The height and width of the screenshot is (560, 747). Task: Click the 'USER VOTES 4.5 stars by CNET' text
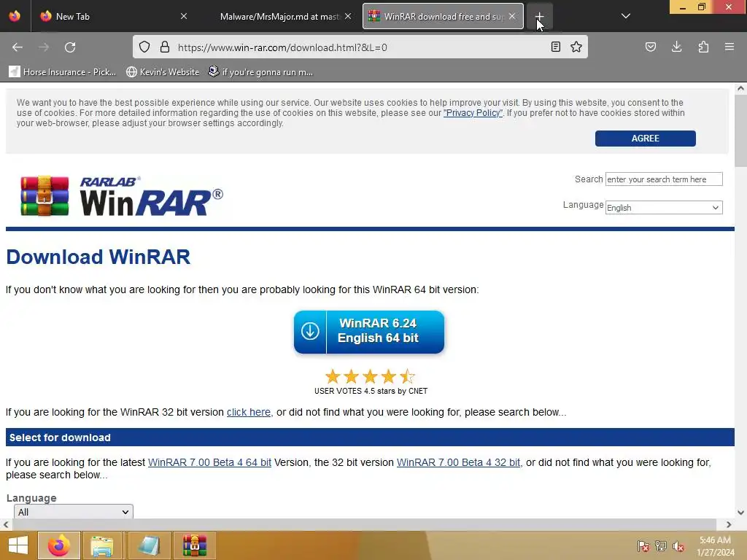(x=371, y=391)
